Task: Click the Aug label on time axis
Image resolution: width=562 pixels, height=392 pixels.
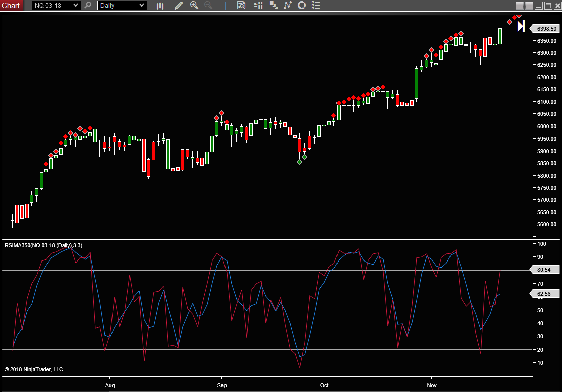Action: tap(109, 385)
